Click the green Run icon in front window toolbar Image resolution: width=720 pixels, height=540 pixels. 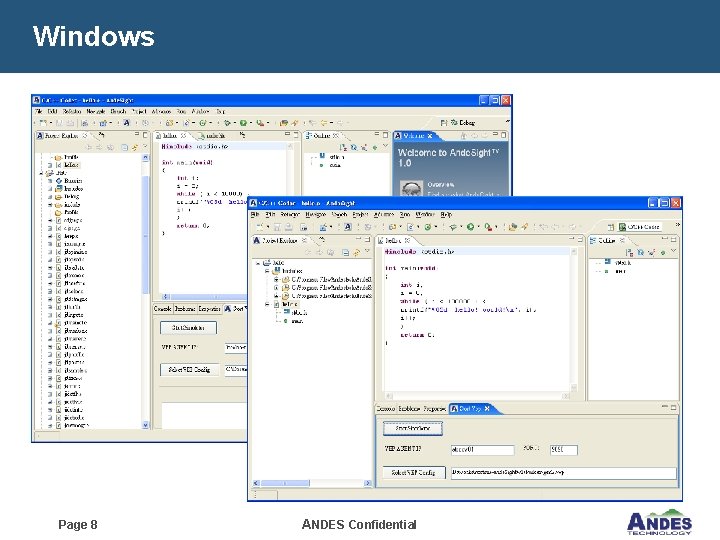tap(470, 227)
